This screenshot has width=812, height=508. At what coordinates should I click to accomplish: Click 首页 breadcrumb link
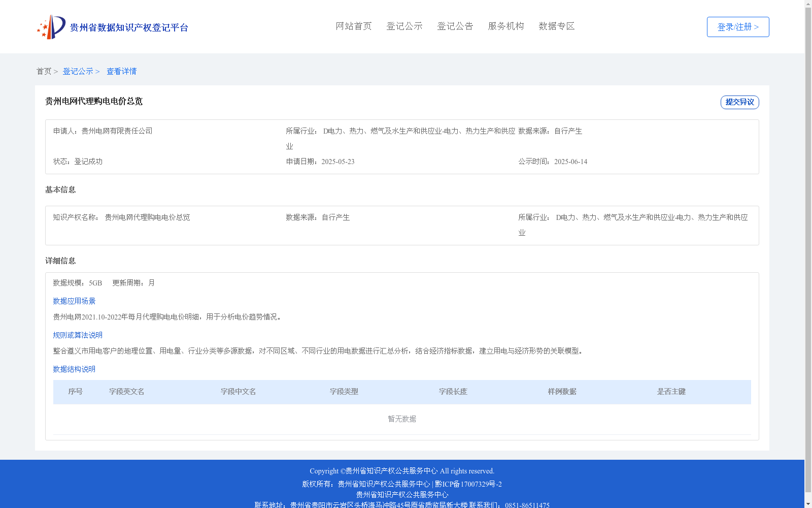[x=44, y=71]
